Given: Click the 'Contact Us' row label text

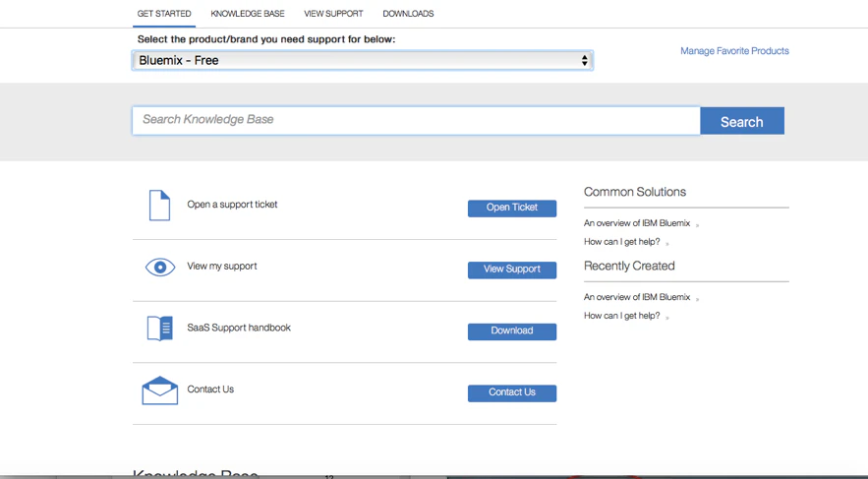Looking at the screenshot, I should pyautogui.click(x=210, y=389).
